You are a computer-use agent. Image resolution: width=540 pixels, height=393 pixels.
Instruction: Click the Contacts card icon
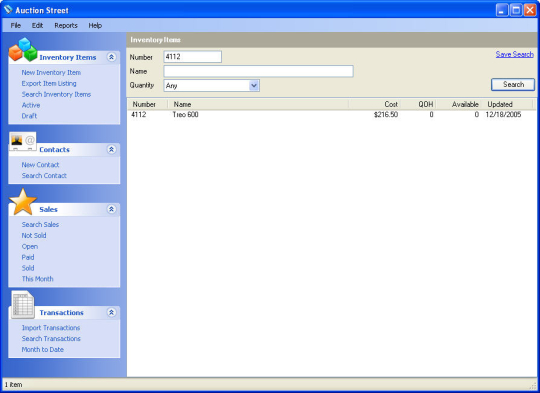coord(23,141)
